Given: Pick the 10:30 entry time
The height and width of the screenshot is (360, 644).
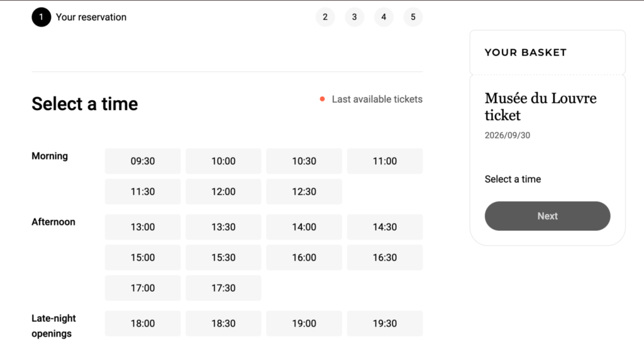Looking at the screenshot, I should [x=304, y=161].
